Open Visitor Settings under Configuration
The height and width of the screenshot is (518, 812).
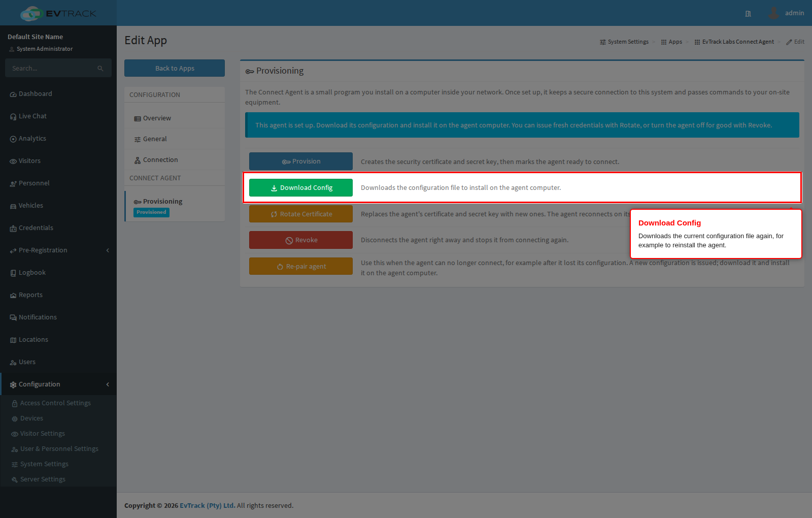58,434
